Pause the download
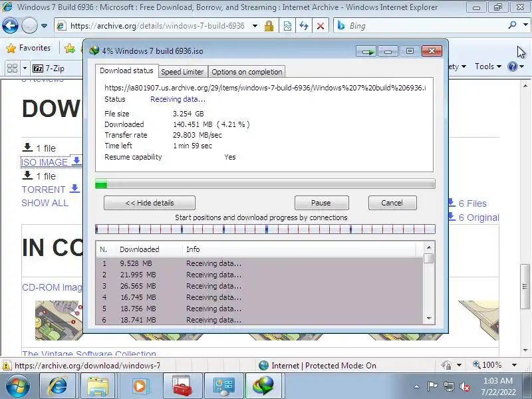This screenshot has width=532, height=399. pyautogui.click(x=321, y=203)
